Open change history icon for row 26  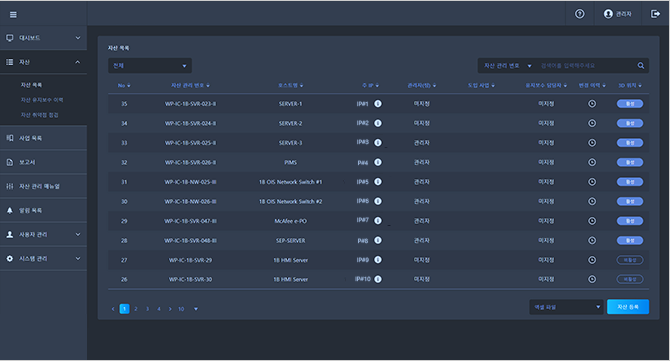click(592, 279)
